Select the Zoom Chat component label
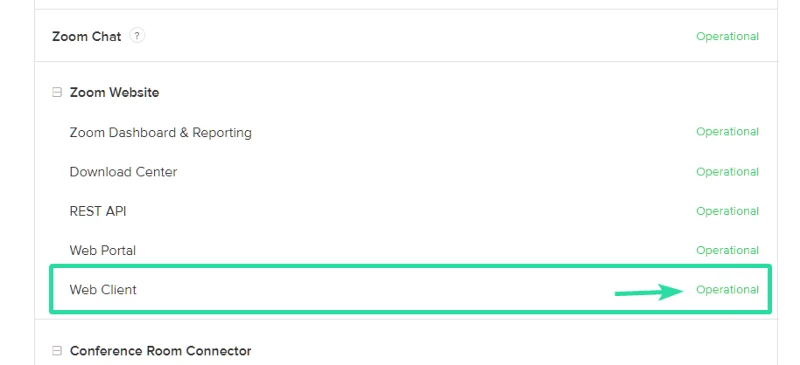This screenshot has height=365, width=800. pos(87,36)
